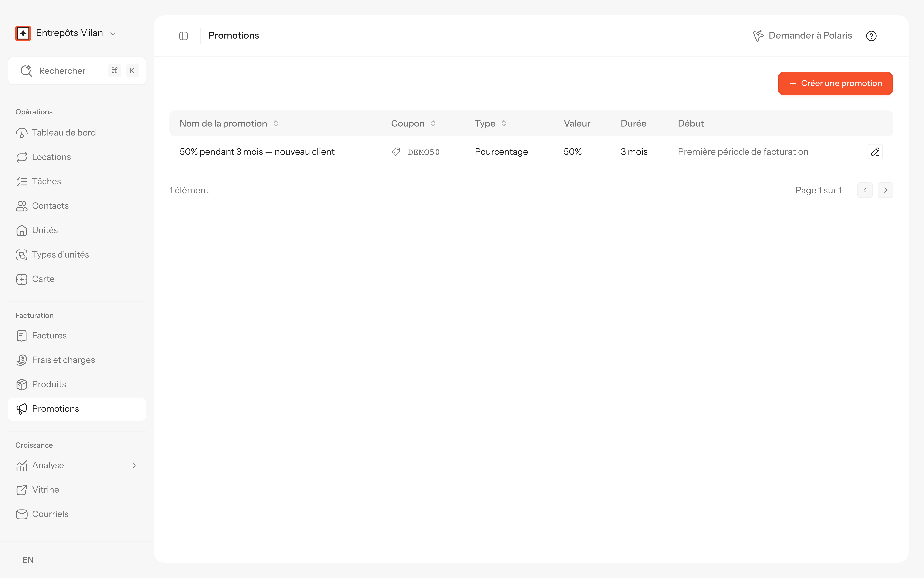This screenshot has height=578, width=924.
Task: Click the Types d'unités icon
Action: click(22, 255)
